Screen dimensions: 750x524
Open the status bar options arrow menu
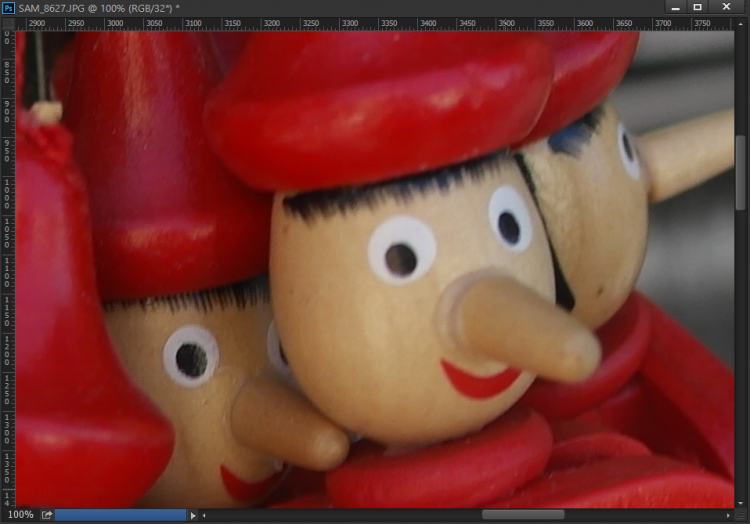click(x=194, y=515)
